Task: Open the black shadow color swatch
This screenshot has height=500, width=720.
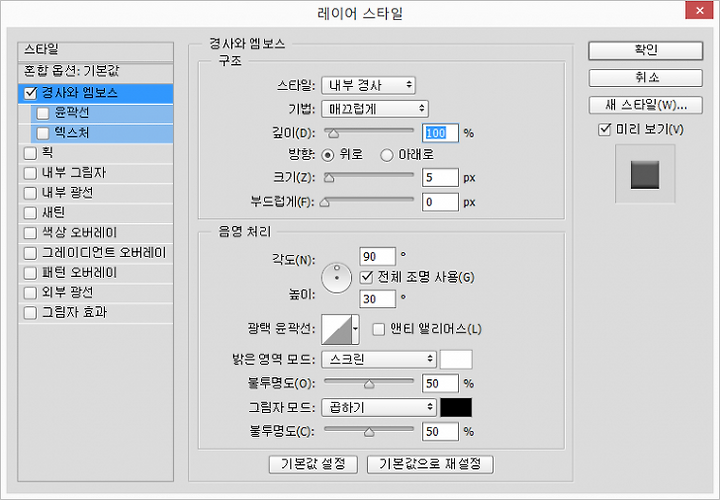Action: coord(456,407)
